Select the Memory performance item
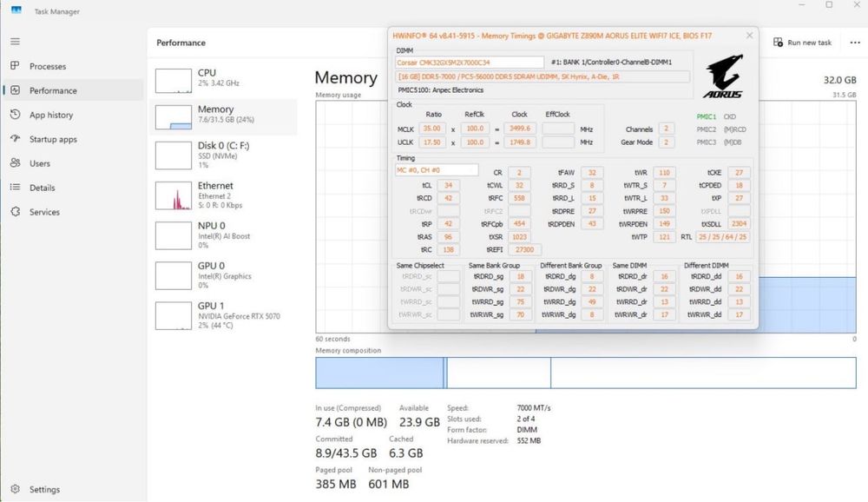868x502 pixels. click(x=224, y=117)
